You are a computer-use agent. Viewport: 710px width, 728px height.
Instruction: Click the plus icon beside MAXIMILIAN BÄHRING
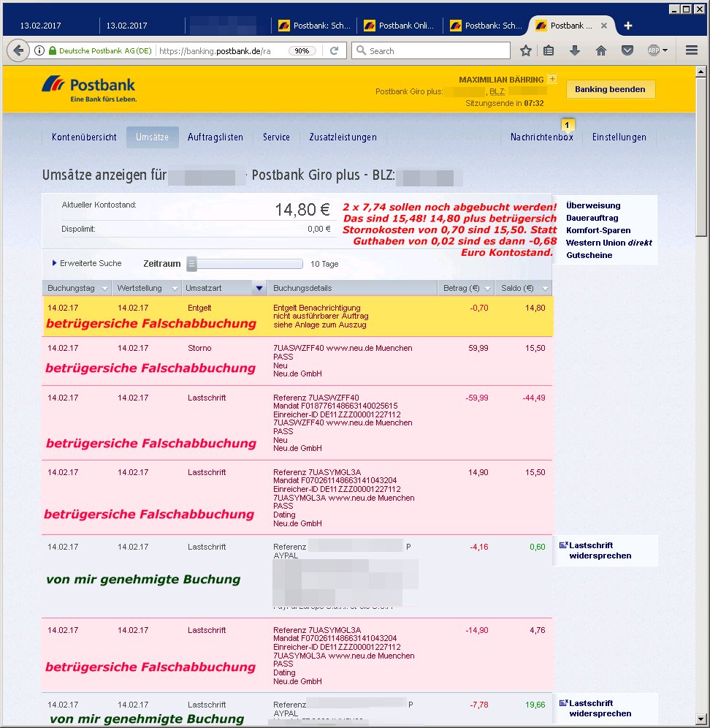tap(552, 79)
